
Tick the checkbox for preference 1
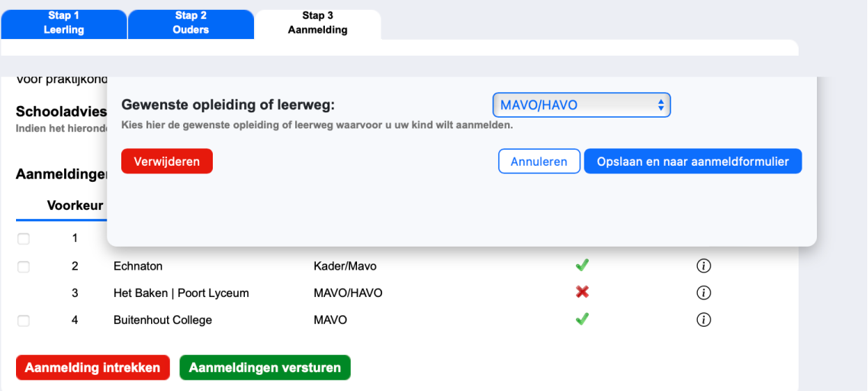pos(24,239)
